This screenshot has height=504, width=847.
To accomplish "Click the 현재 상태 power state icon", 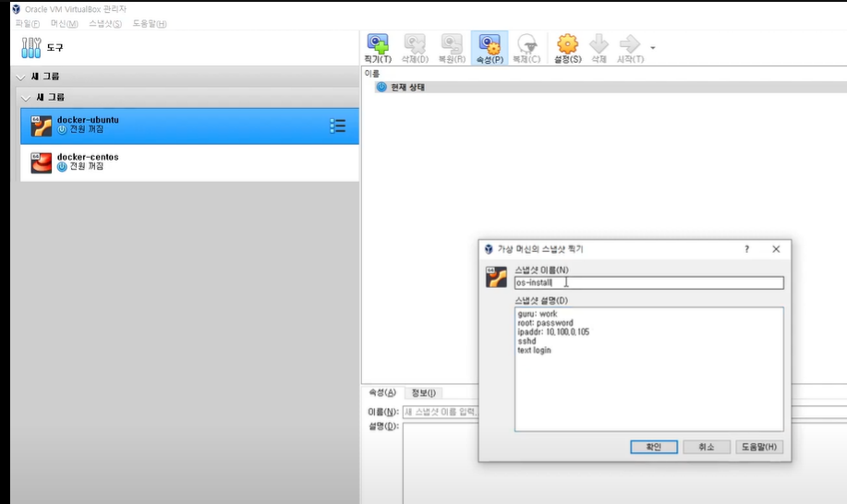I will click(381, 87).
